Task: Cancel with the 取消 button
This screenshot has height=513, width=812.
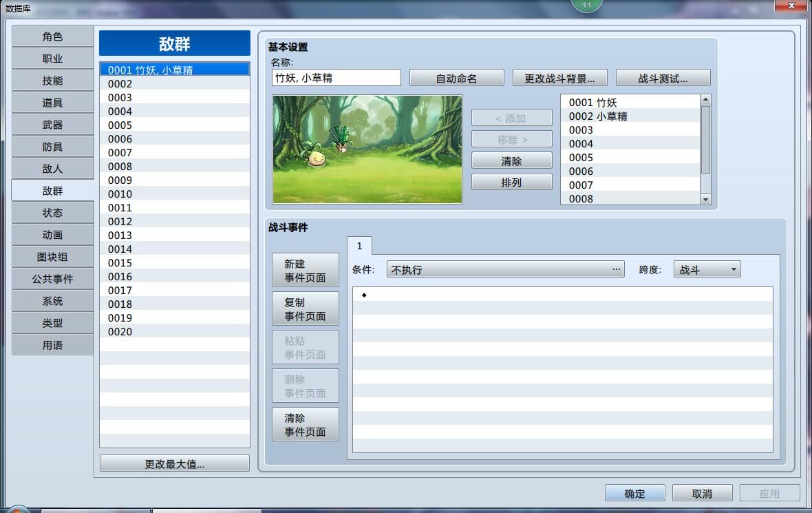Action: click(x=702, y=493)
